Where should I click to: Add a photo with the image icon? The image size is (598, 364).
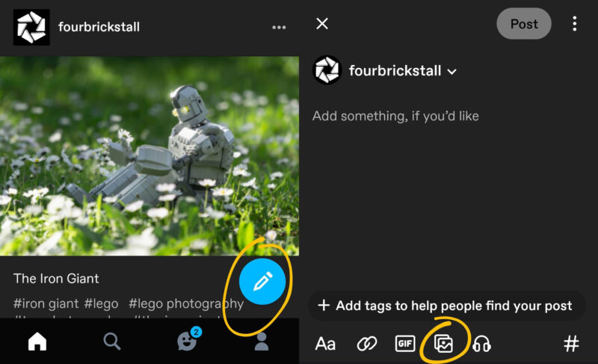click(443, 344)
